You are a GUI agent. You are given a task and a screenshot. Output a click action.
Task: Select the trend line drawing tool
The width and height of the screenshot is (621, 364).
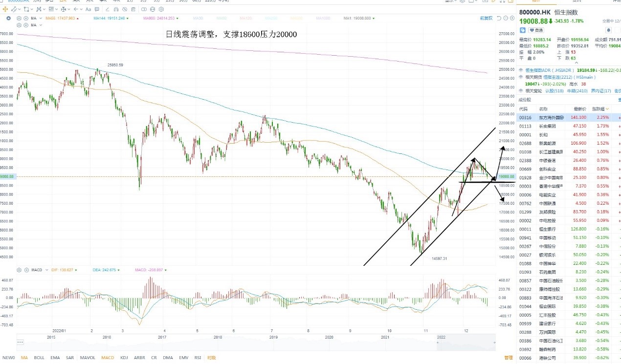point(14,9)
